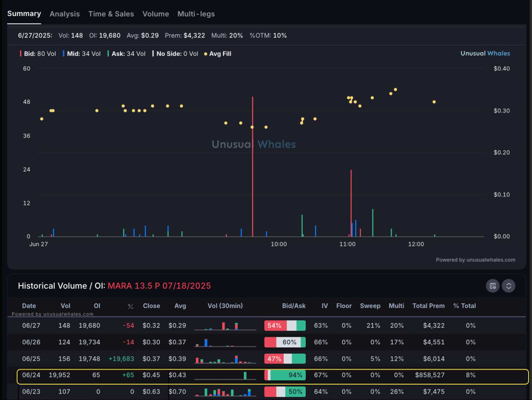532x400 pixels.
Task: Click the 19,952 volume cell
Action: (x=60, y=375)
